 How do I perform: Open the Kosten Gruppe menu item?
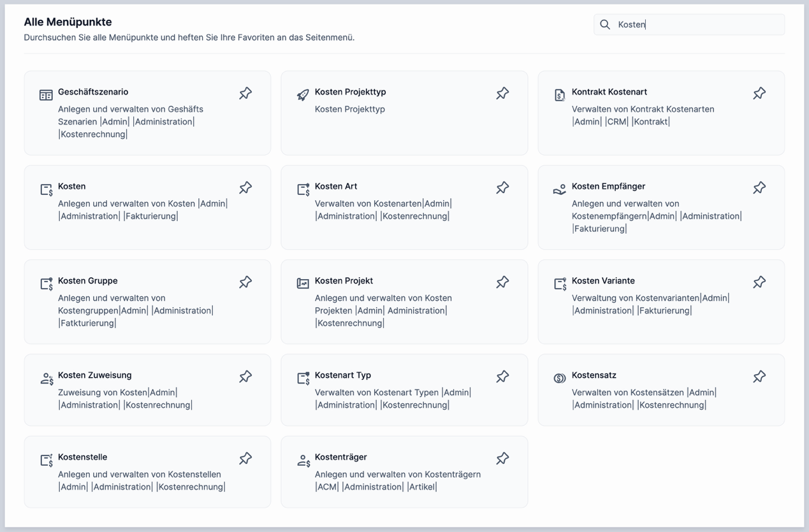tap(87, 280)
